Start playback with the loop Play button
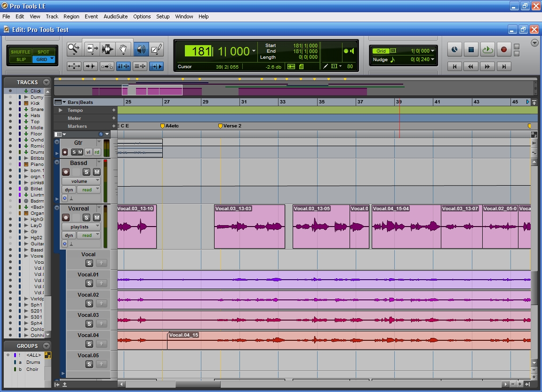This screenshot has width=542, height=392. pyautogui.click(x=487, y=49)
